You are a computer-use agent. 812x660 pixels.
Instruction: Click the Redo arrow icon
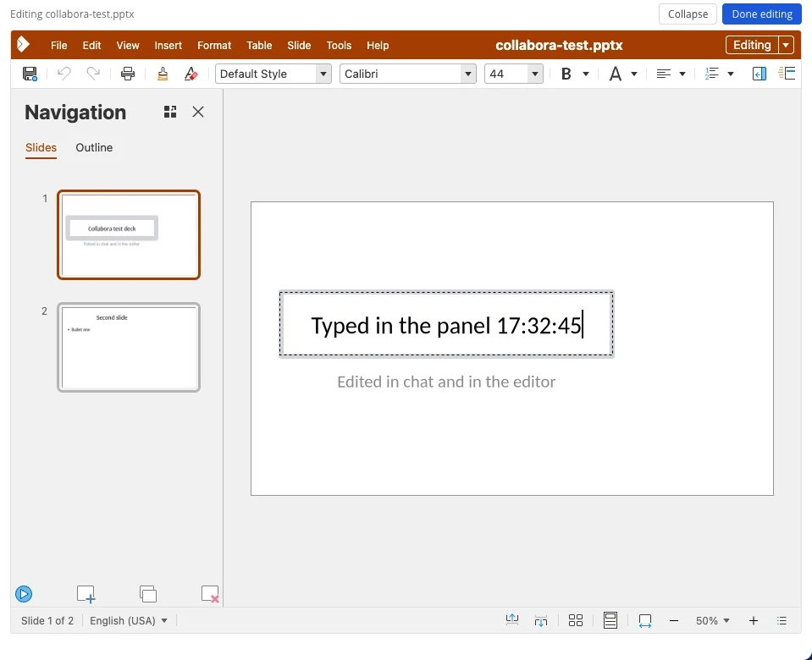pos(93,74)
